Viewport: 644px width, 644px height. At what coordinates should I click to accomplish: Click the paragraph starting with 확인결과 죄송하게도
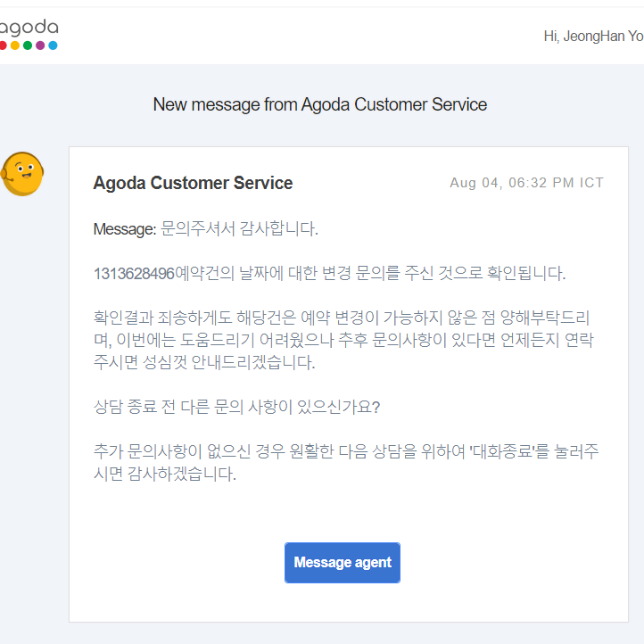click(x=343, y=340)
